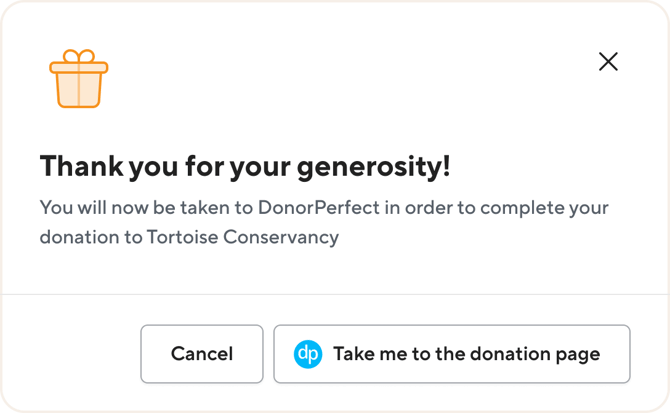Dismiss the thank-you popup via the X
This screenshot has width=670, height=413.
[607, 62]
